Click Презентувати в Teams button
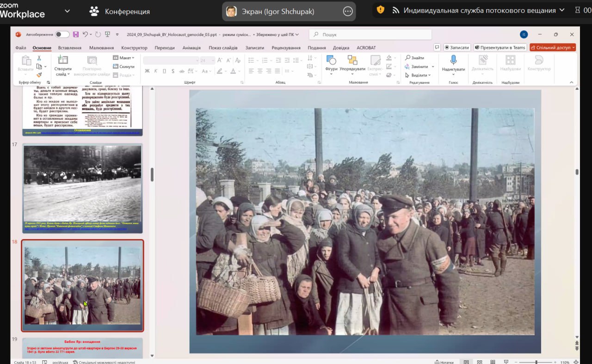Viewport: 592px width, 364px height. pos(499,47)
